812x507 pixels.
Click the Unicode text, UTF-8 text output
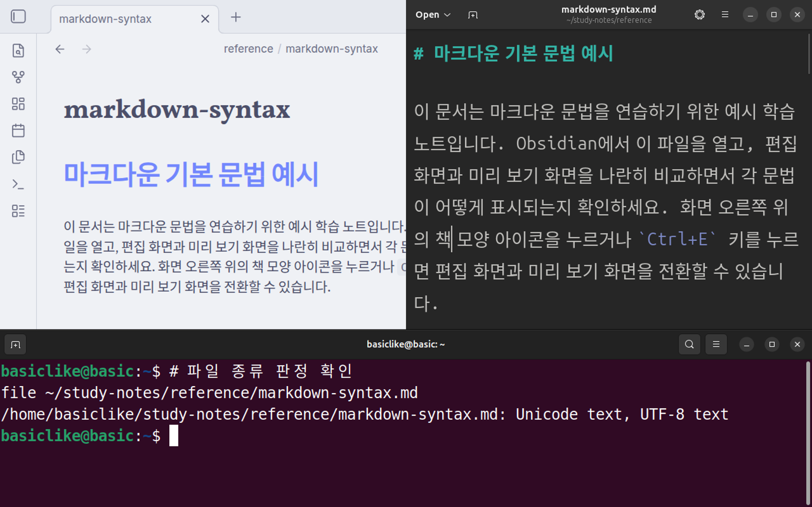[x=622, y=415]
